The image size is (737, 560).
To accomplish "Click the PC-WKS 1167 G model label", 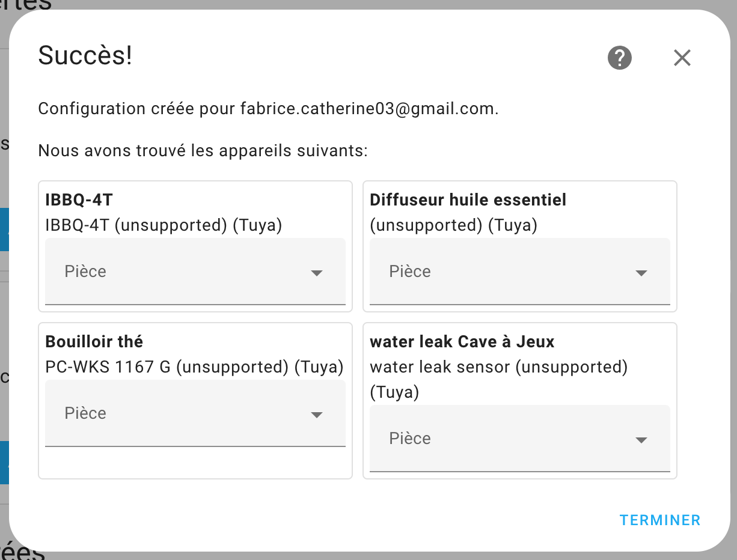I will [108, 367].
